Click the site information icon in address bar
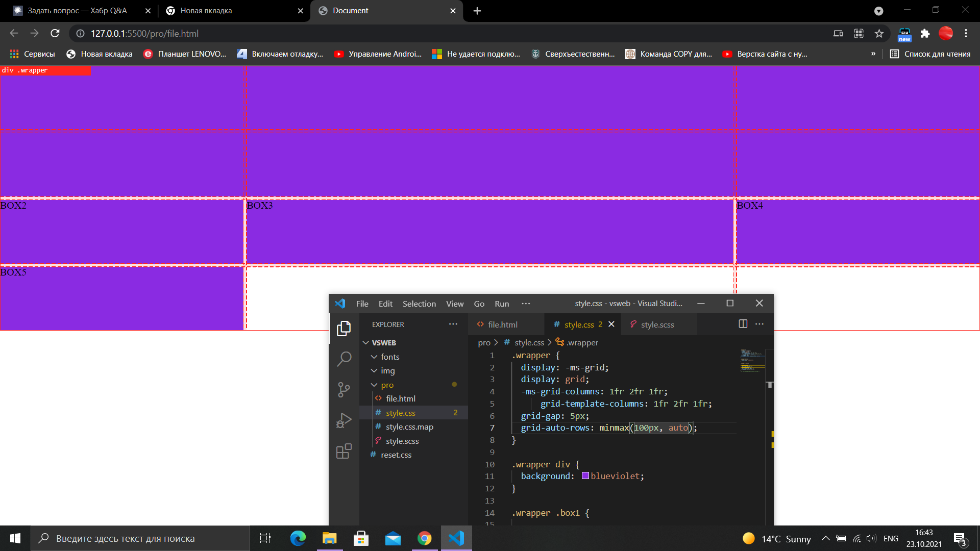 pos(80,33)
